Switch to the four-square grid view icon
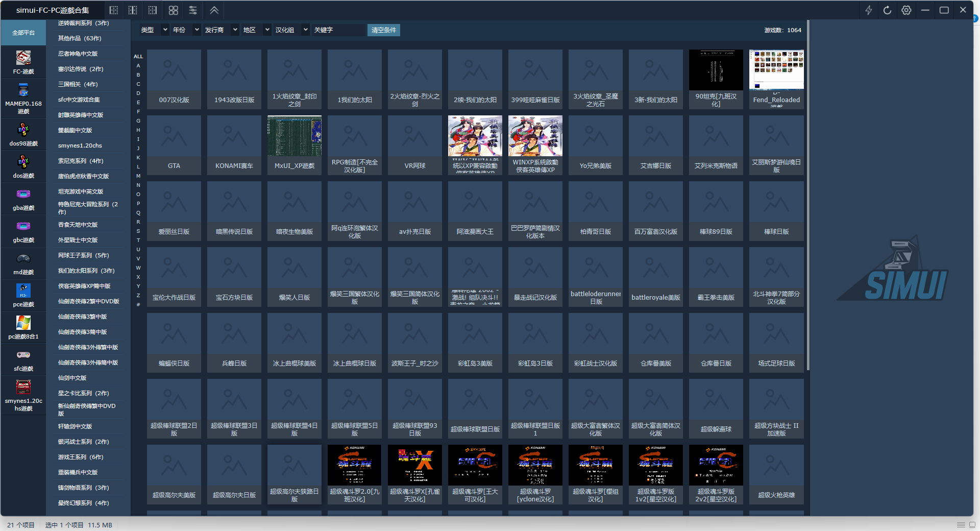Viewport: 980px width, 531px height. pyautogui.click(x=174, y=10)
